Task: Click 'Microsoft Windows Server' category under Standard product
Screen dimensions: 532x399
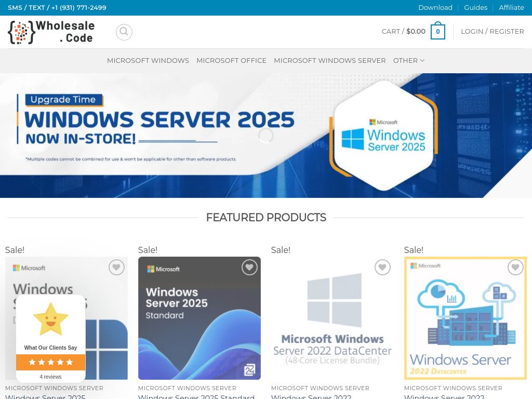Action: 187,388
